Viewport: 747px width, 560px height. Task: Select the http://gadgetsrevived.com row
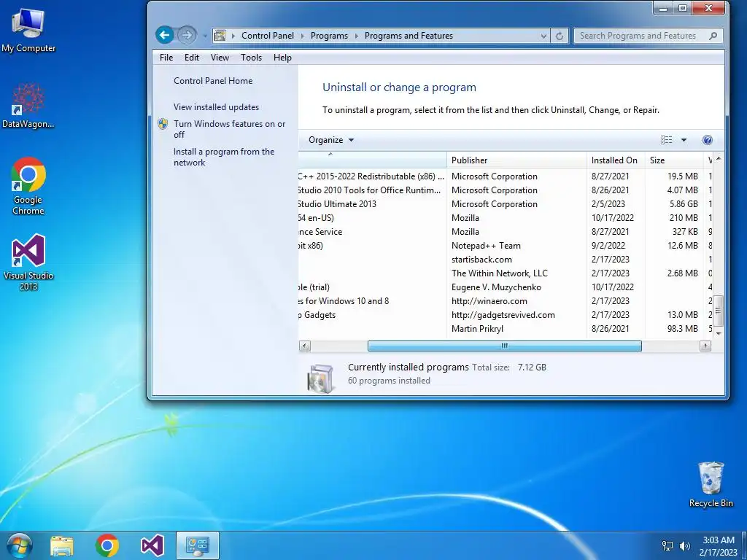505,315
